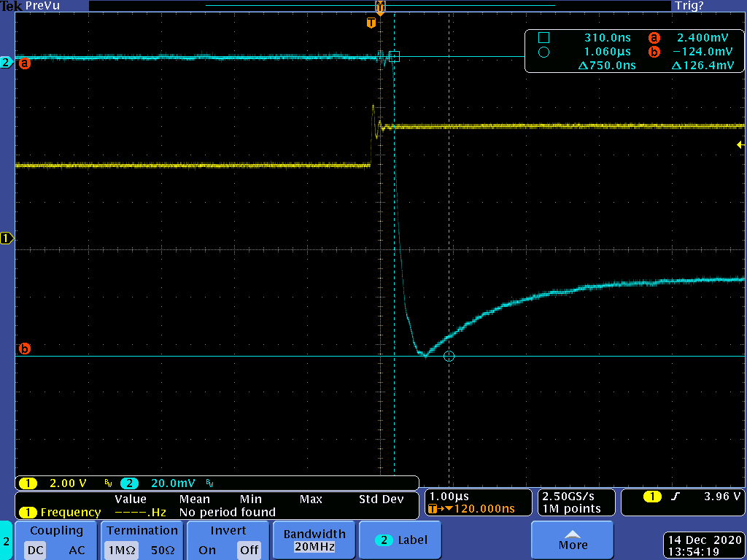Select the channel 1 2.00 V badge
This screenshot has width=747, height=560.
coord(57,483)
